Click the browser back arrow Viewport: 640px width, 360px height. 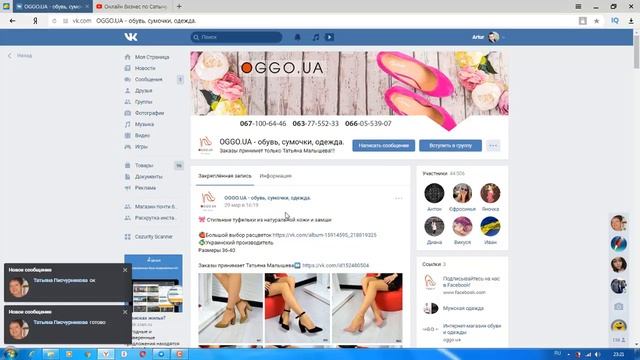click(x=13, y=21)
